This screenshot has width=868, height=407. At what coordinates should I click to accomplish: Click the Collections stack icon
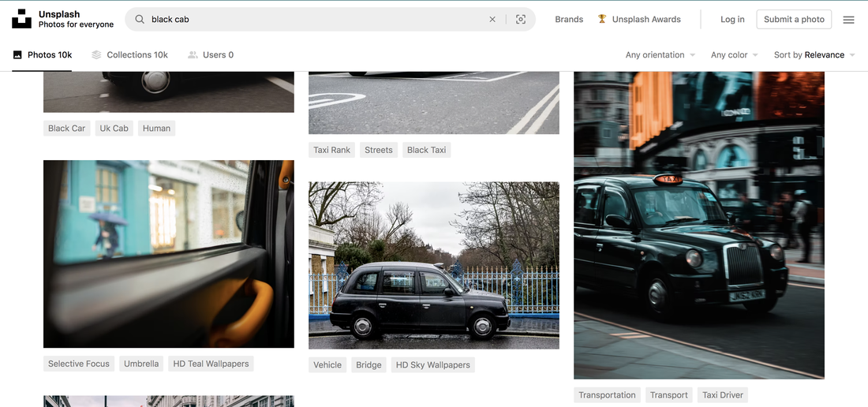[x=96, y=54]
